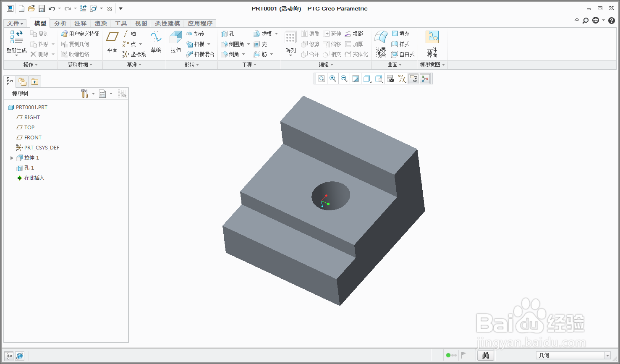Viewport: 620px width, 364px height.
Task: Click the Rib (筋) button
Action: click(x=260, y=54)
